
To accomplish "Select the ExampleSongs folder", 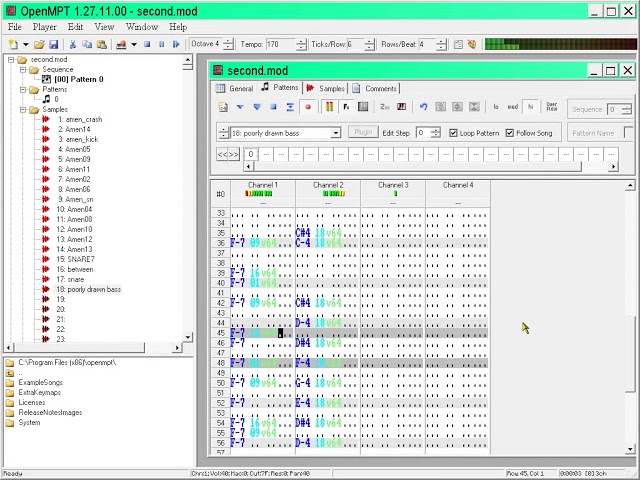I will point(40,382).
